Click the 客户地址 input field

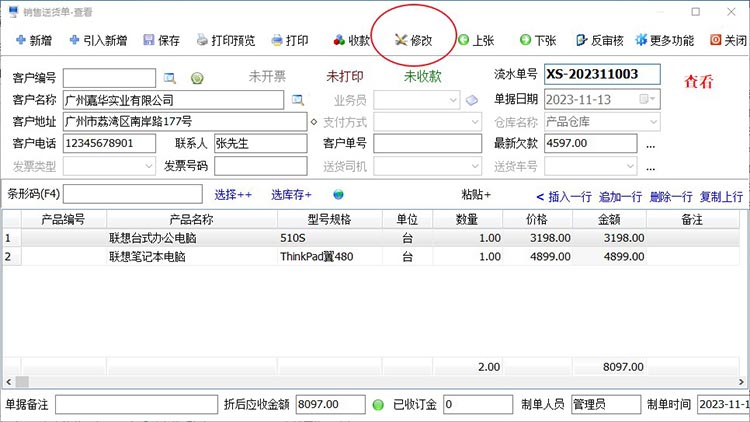click(x=185, y=122)
